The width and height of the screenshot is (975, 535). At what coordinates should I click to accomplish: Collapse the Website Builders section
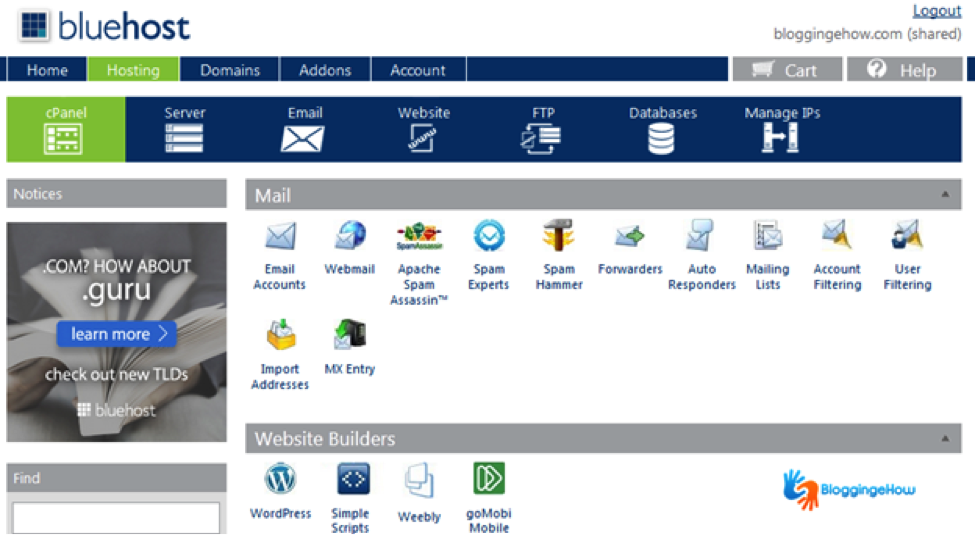(x=945, y=439)
